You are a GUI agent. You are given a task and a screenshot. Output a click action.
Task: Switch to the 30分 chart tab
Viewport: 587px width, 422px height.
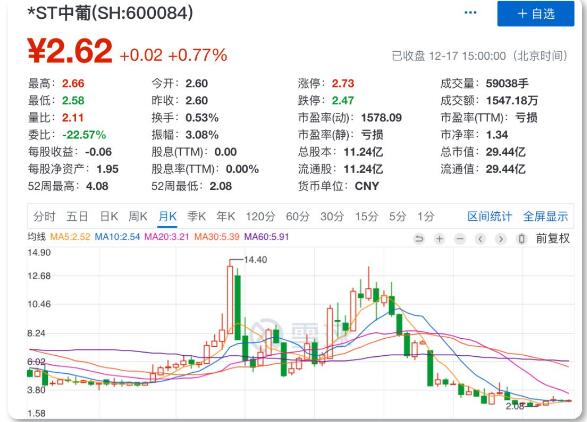coord(332,216)
